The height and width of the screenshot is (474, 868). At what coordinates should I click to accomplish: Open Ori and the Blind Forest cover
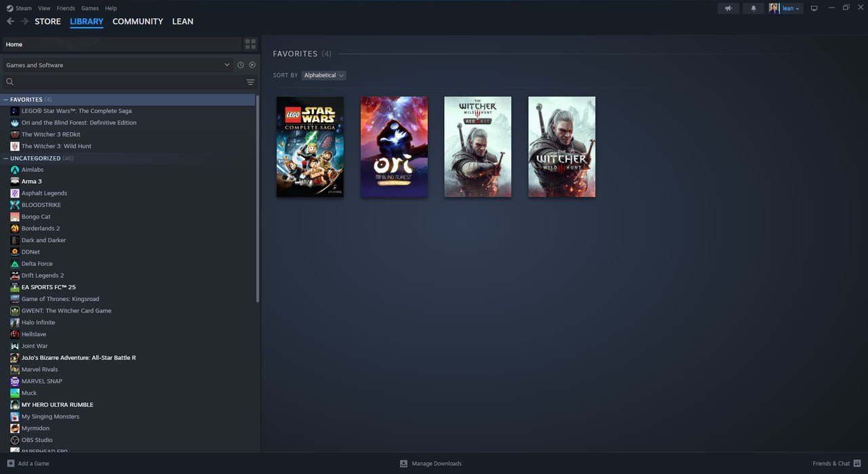click(x=394, y=146)
